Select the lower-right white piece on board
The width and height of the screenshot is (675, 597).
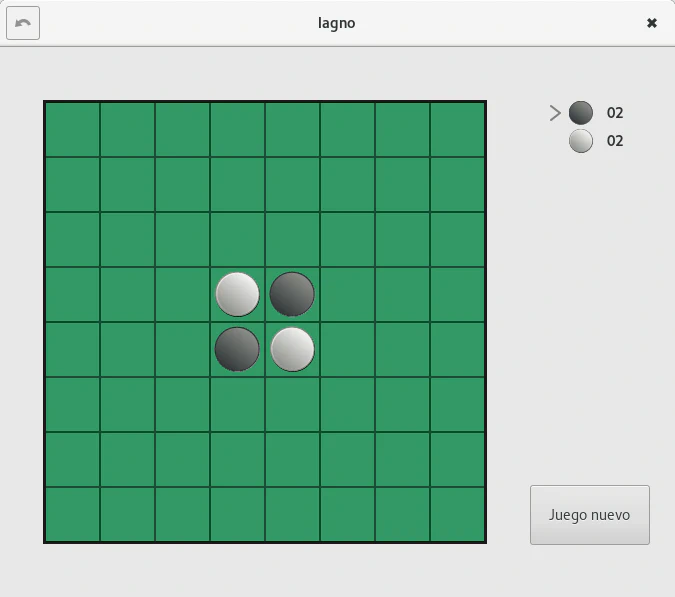click(292, 349)
